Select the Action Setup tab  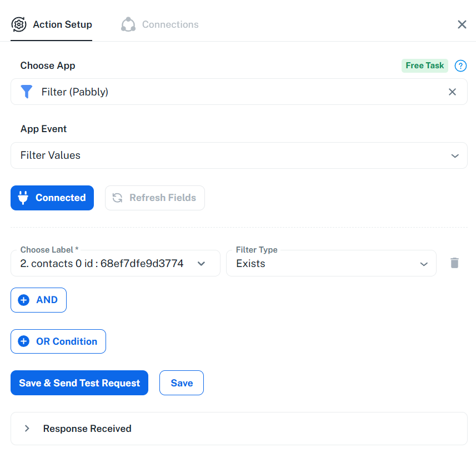tap(62, 24)
